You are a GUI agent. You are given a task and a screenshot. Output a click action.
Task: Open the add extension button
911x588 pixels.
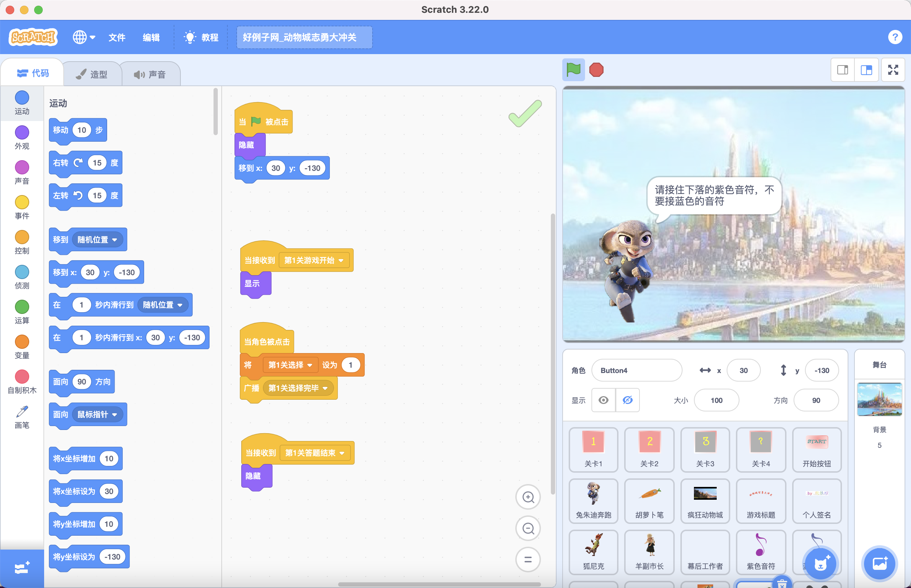pyautogui.click(x=22, y=568)
